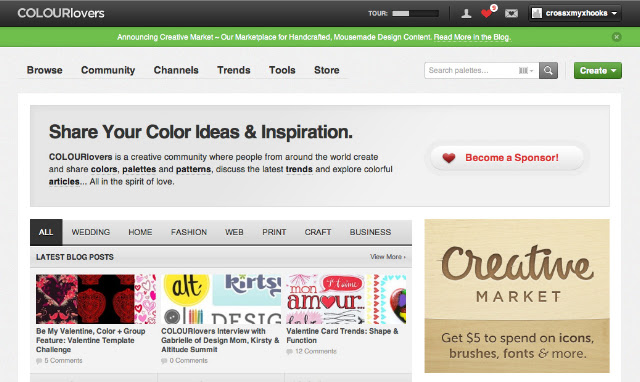Click the speech bubble icon beside 12 Comments

(289, 352)
